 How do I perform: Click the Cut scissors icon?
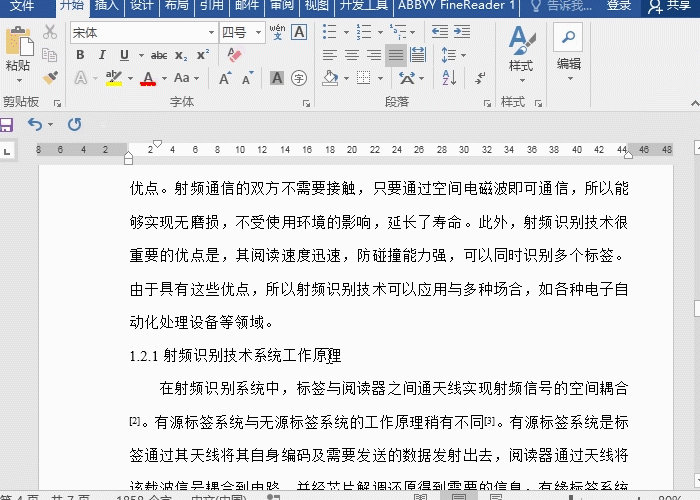tap(50, 32)
